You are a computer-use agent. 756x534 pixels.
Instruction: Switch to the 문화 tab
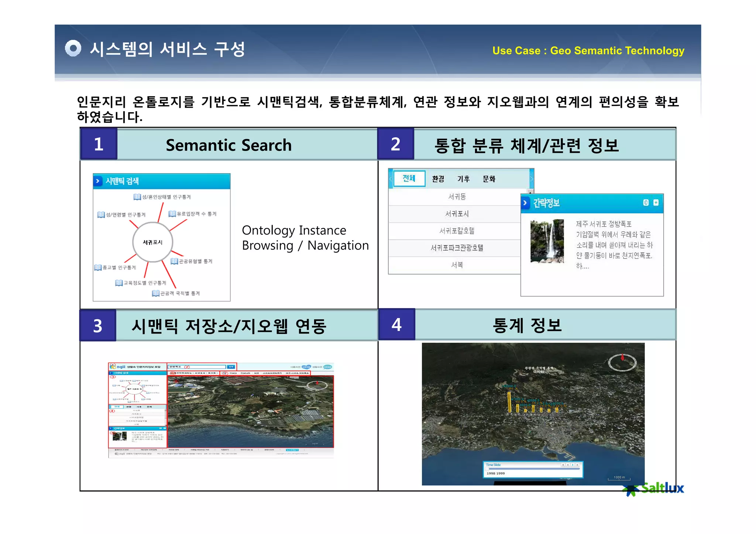(x=489, y=179)
